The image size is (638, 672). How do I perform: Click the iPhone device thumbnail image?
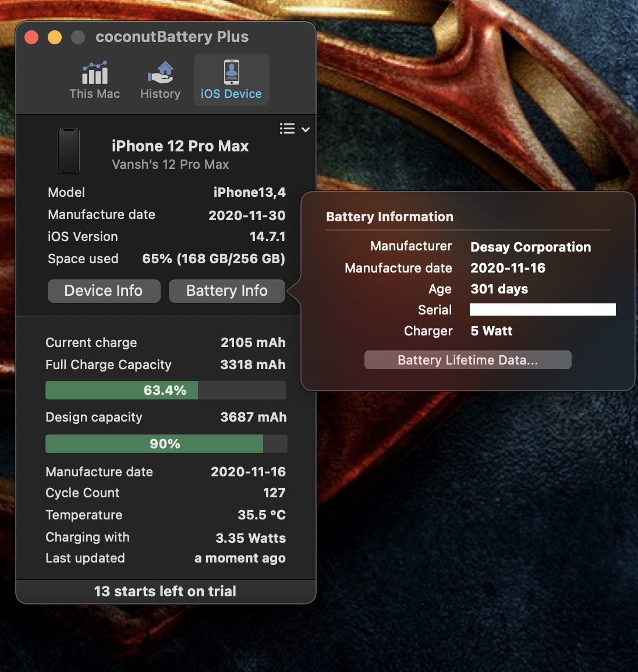pyautogui.click(x=69, y=151)
